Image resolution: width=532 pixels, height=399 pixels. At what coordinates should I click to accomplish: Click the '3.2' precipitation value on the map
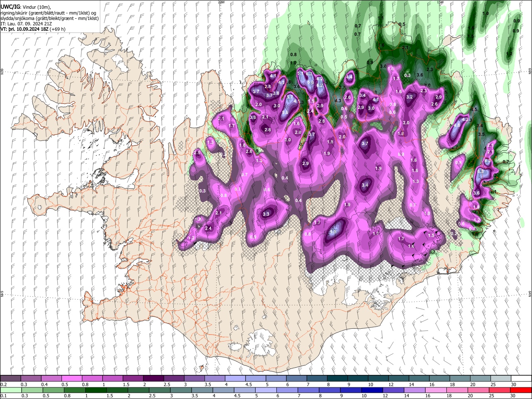click(409, 97)
